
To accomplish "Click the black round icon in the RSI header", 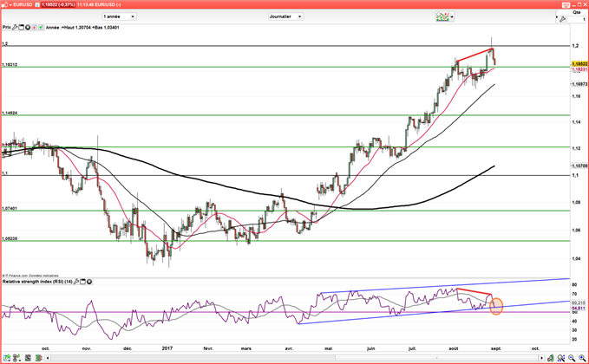I will [x=89, y=282].
